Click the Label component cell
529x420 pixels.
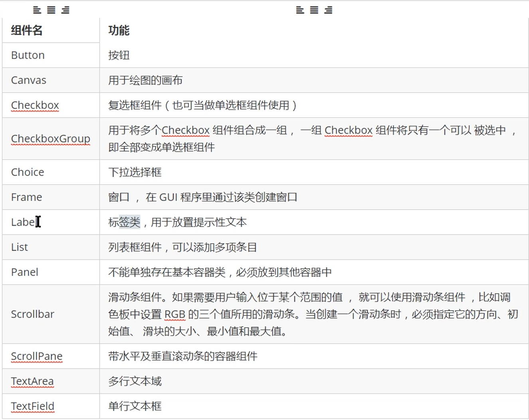click(51, 222)
